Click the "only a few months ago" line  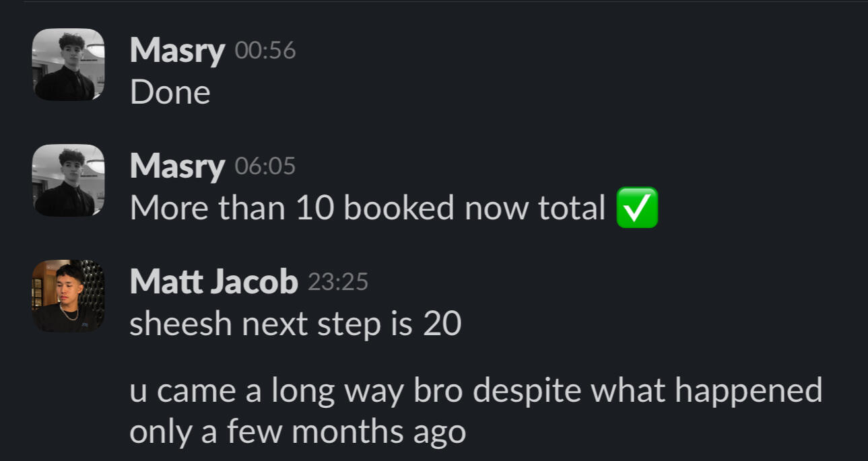(x=297, y=431)
